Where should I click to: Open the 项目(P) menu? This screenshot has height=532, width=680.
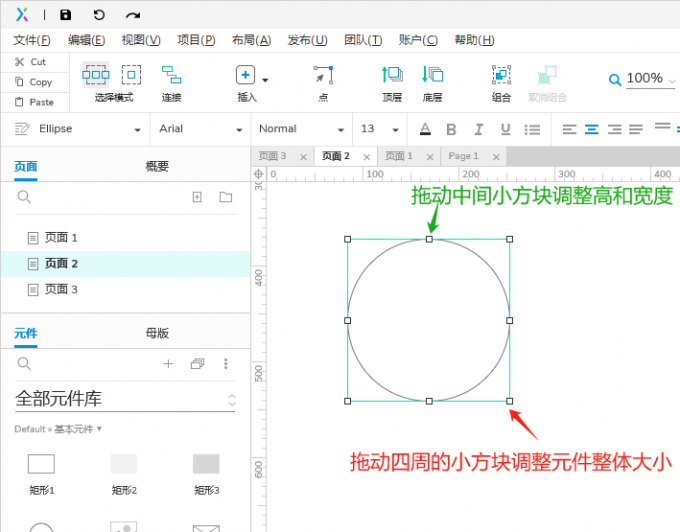click(x=196, y=40)
